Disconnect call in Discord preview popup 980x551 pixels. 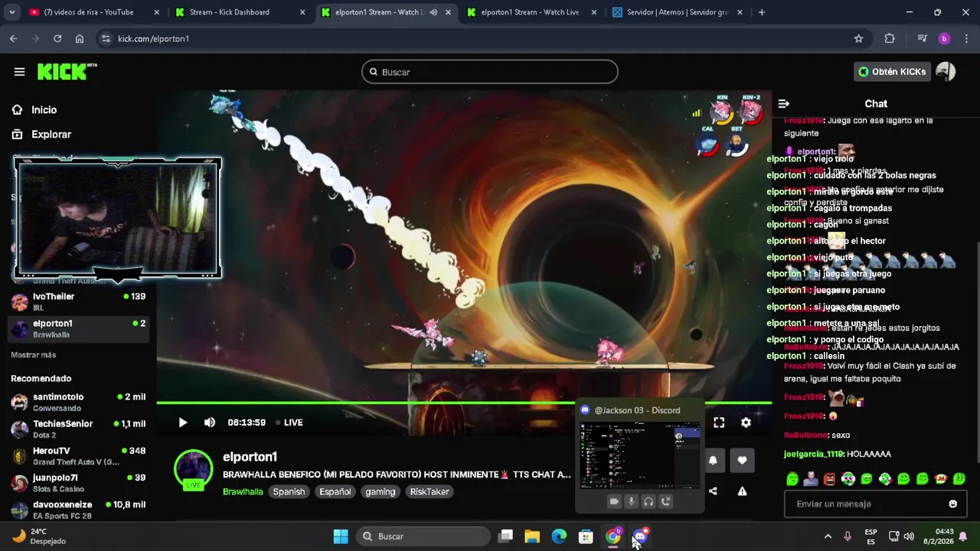tap(665, 501)
